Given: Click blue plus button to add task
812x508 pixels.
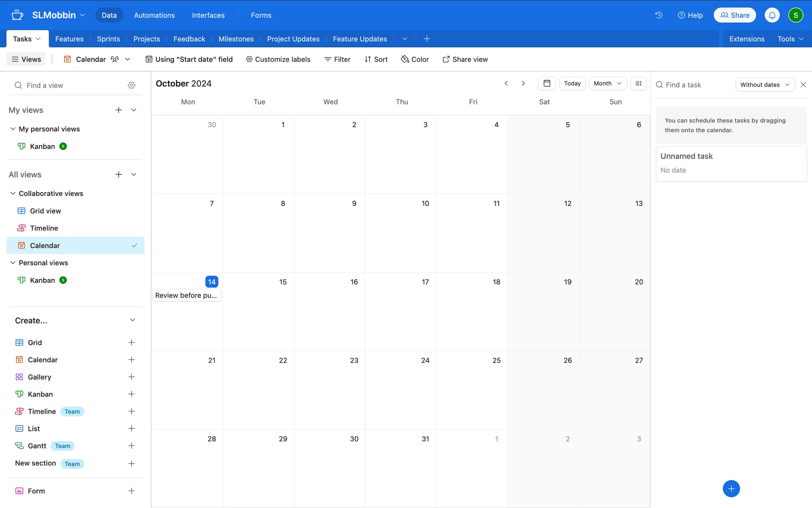Looking at the screenshot, I should 731,489.
